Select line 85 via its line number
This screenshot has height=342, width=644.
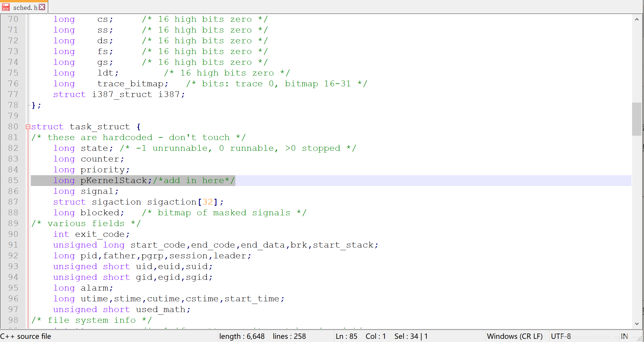pos(13,180)
